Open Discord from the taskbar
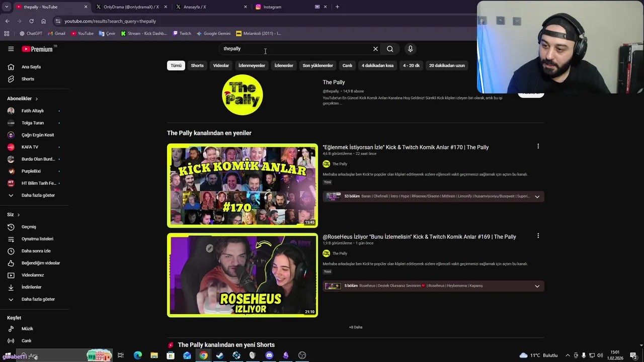The height and width of the screenshot is (362, 644). pos(269,355)
